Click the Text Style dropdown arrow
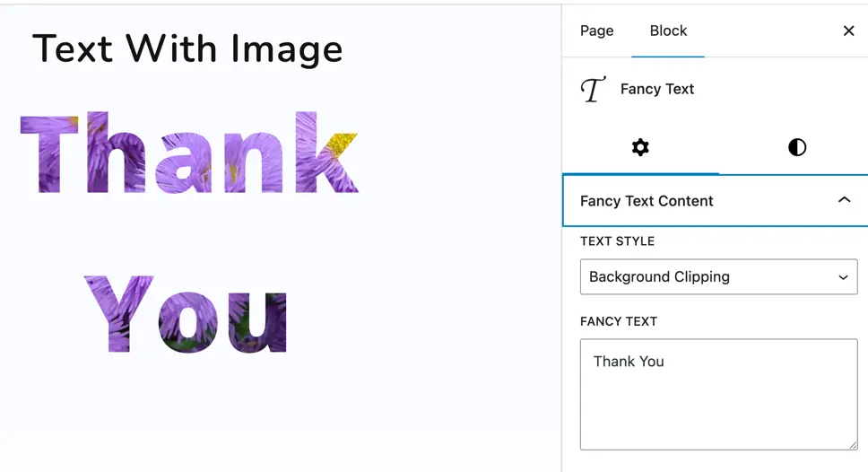The height and width of the screenshot is (472, 868). point(843,277)
